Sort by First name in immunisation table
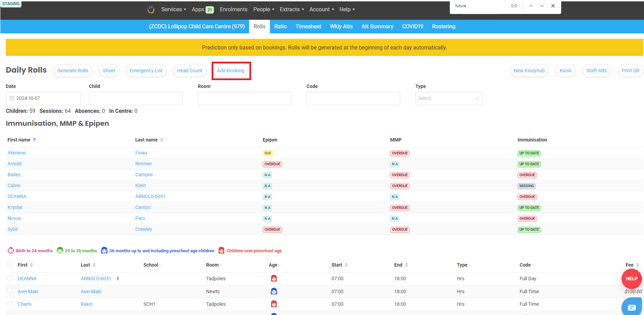Viewport: 644px width, 315px height. (34, 140)
